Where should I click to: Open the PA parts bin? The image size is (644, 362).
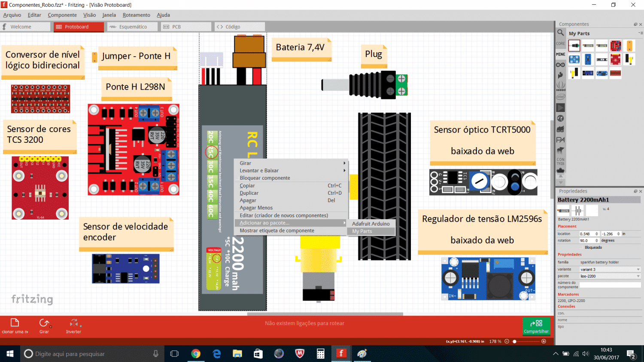560,140
